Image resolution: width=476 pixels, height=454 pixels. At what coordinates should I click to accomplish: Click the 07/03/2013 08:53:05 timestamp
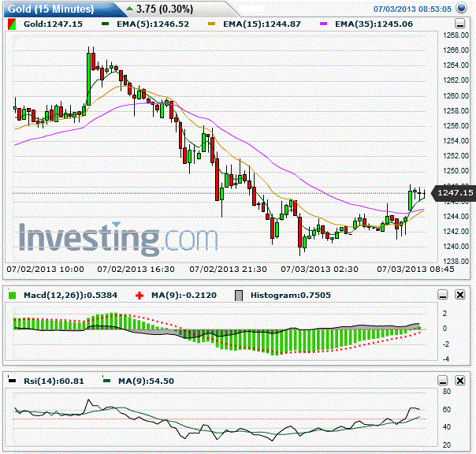pyautogui.click(x=412, y=9)
